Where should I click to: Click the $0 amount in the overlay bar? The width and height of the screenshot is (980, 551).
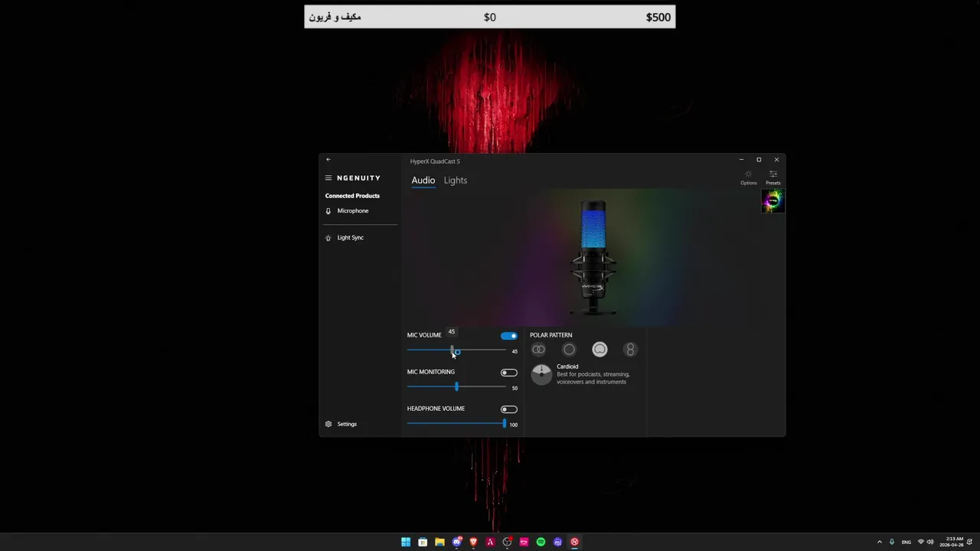point(490,17)
